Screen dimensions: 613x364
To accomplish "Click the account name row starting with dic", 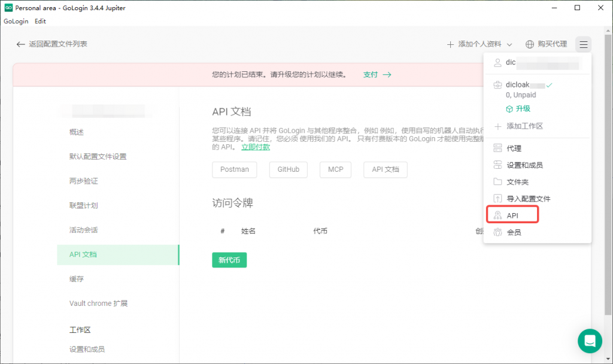I will 537,62.
